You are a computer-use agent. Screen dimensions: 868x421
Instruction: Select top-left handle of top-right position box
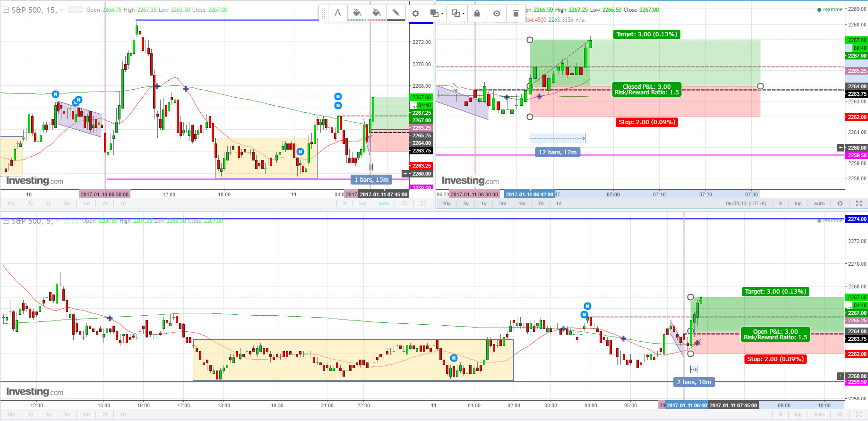[530, 40]
